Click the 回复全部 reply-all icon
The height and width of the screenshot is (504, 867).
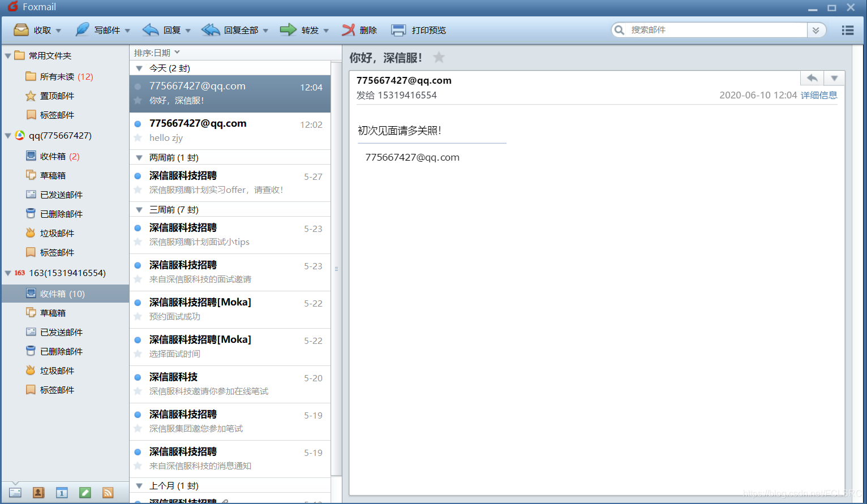pyautogui.click(x=211, y=30)
